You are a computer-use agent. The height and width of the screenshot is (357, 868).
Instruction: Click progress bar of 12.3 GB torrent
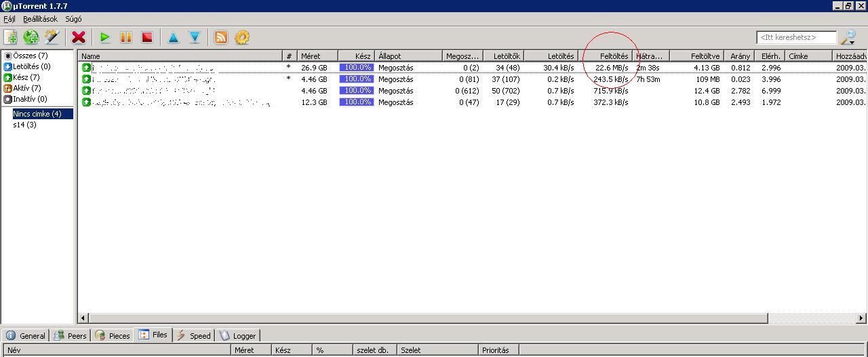click(357, 102)
